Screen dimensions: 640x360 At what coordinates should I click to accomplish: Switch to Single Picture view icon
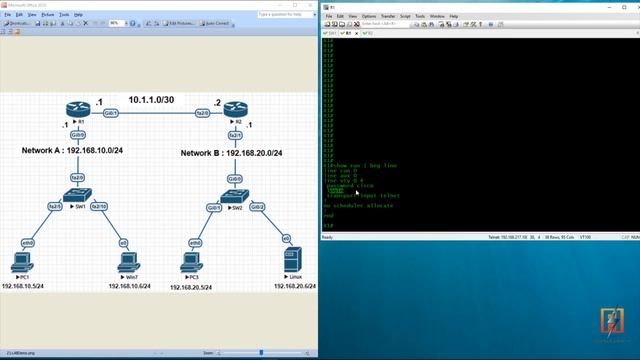coord(18,31)
